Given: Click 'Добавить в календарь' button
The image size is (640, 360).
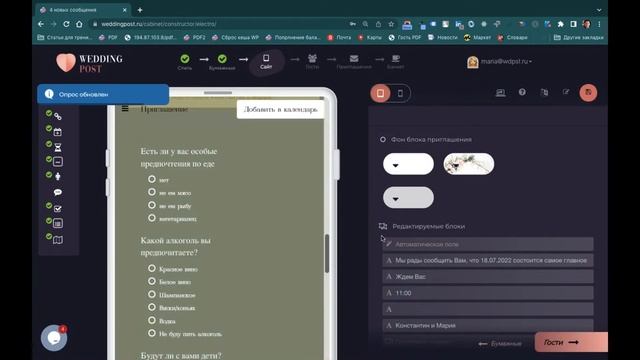Looking at the screenshot, I should click(280, 109).
